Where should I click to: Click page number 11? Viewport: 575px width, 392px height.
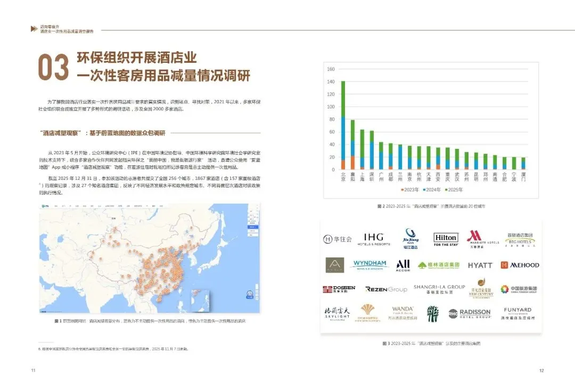(34, 370)
